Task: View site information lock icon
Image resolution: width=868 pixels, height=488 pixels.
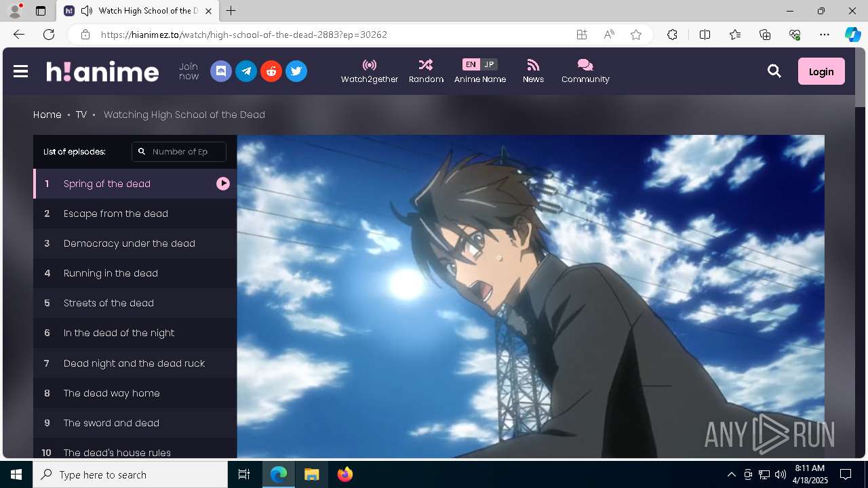Action: tap(85, 35)
